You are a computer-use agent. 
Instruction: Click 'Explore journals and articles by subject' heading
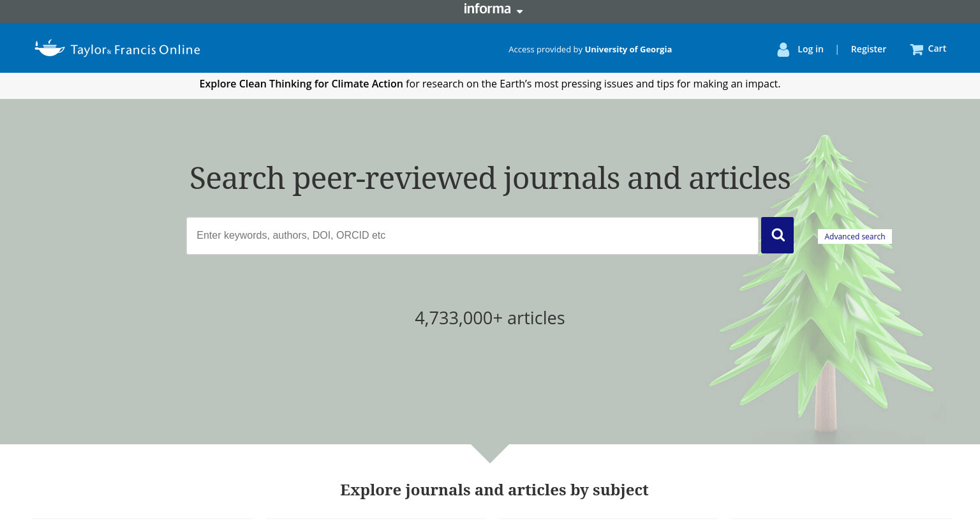click(494, 490)
